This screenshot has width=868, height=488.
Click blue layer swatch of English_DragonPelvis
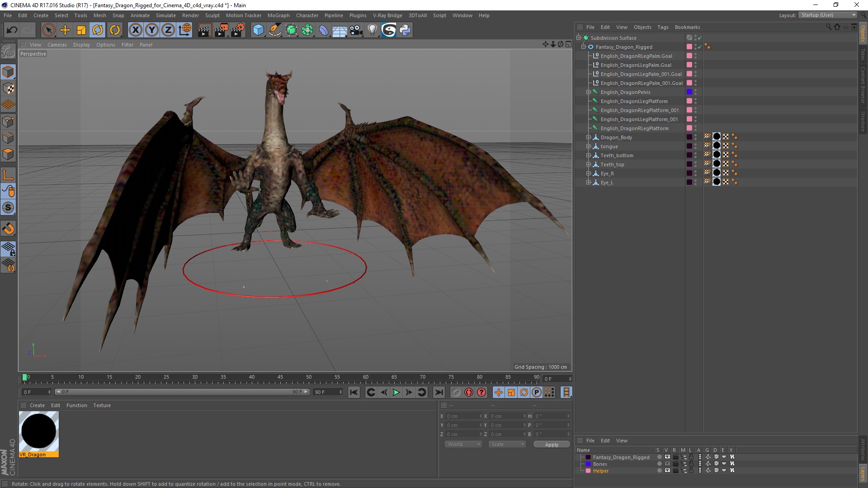(689, 92)
